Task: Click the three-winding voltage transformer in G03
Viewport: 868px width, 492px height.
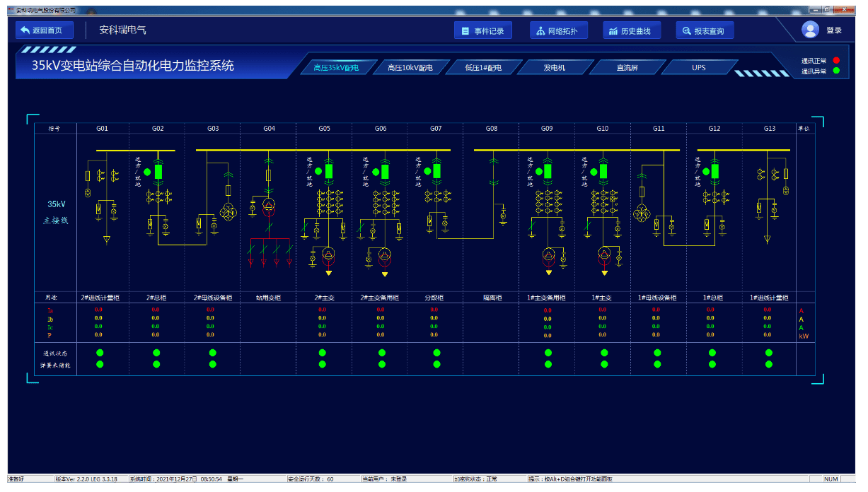Action: (x=228, y=211)
